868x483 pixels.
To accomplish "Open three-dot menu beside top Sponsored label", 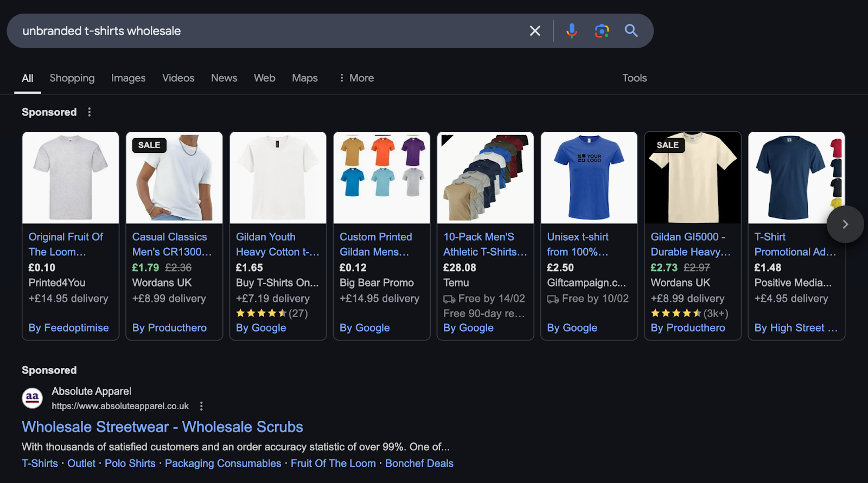I will pos(90,112).
